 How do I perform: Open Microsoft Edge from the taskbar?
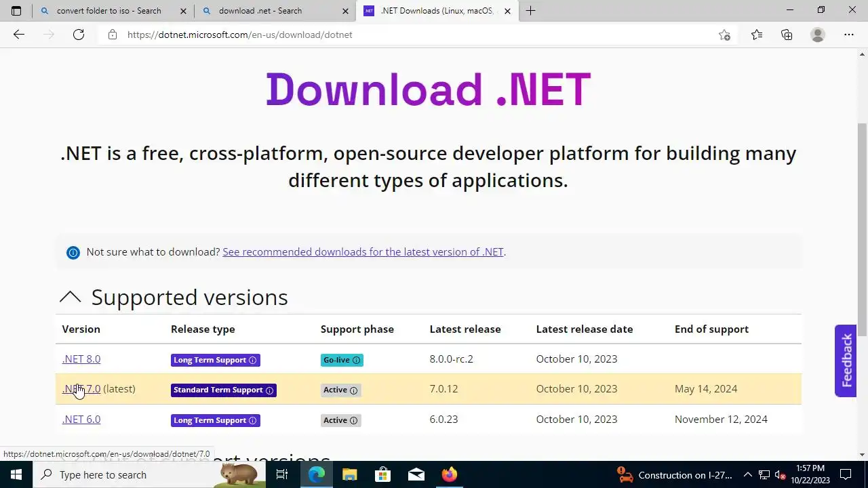point(317,474)
